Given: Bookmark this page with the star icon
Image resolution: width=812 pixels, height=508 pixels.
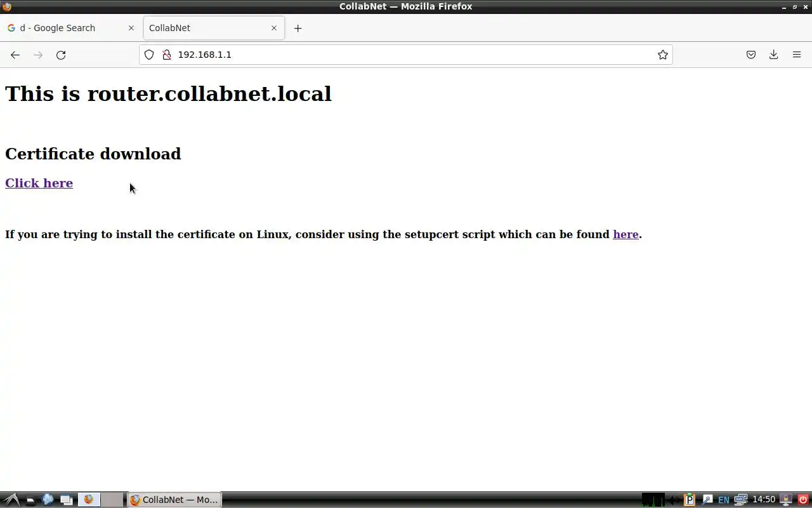Looking at the screenshot, I should pos(663,55).
